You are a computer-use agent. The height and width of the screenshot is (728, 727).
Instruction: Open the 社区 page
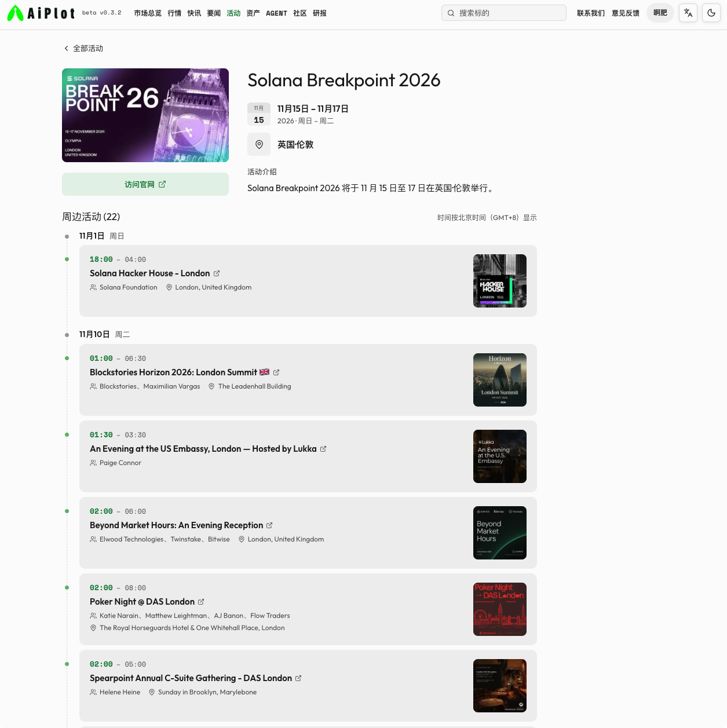(300, 13)
